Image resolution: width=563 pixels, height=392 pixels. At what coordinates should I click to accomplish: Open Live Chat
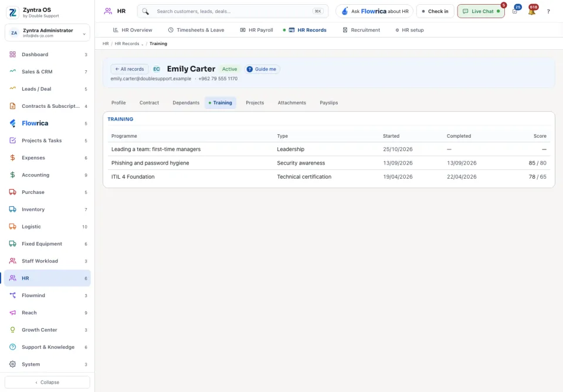(481, 12)
